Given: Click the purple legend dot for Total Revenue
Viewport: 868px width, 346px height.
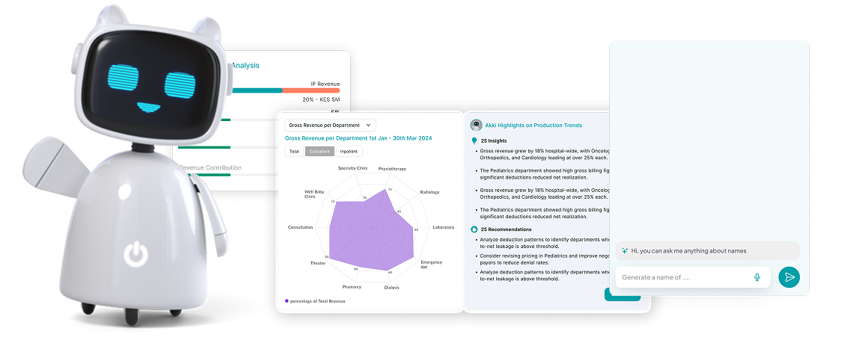Looking at the screenshot, I should coord(286,300).
